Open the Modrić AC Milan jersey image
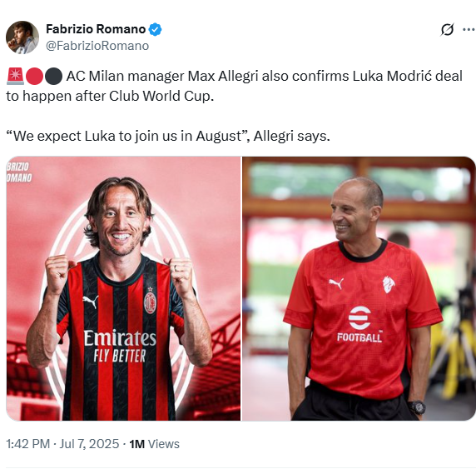Viewport: 476px width, 469px height. (123, 288)
